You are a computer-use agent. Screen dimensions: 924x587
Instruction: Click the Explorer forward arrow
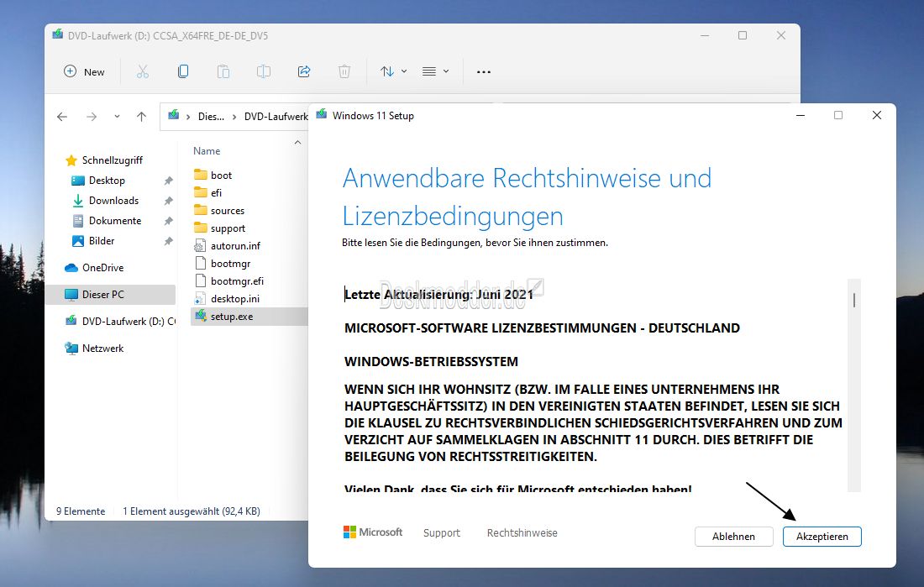click(x=92, y=117)
